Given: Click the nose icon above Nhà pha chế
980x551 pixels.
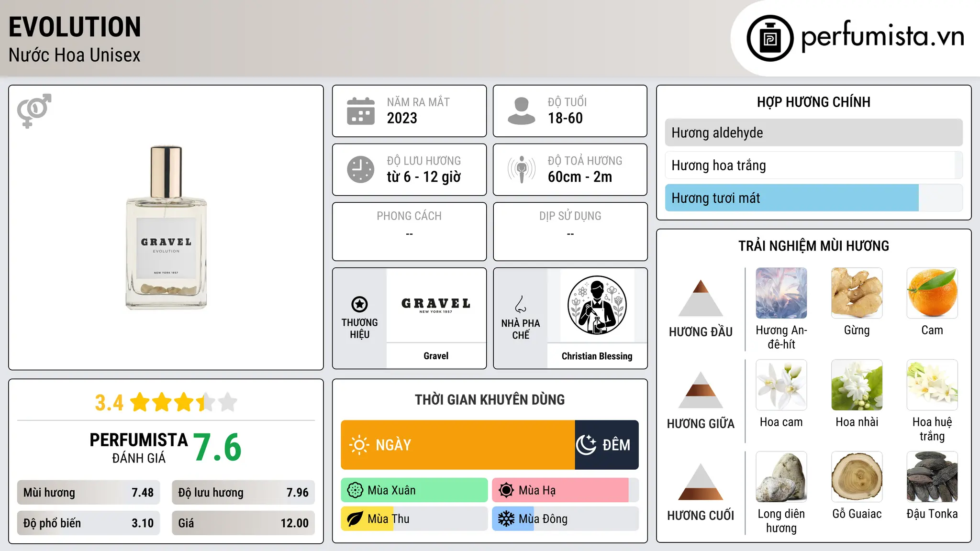Looking at the screenshot, I should [521, 304].
